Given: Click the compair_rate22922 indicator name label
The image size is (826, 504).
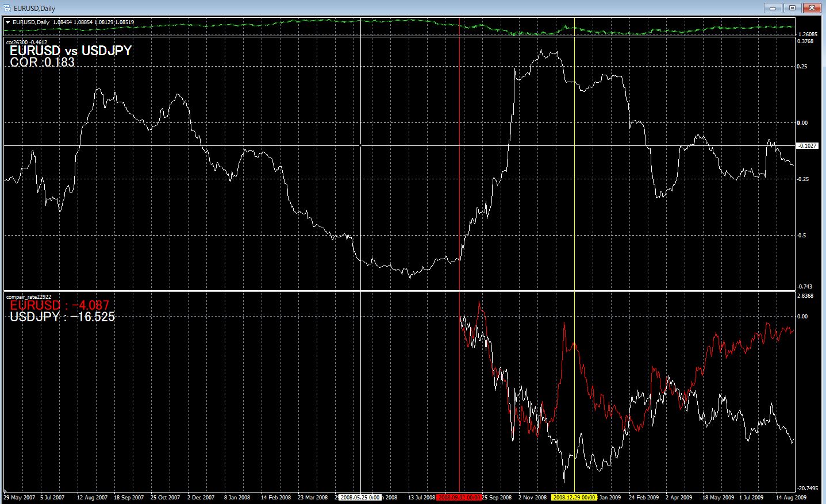Looking at the screenshot, I should pos(29,297).
